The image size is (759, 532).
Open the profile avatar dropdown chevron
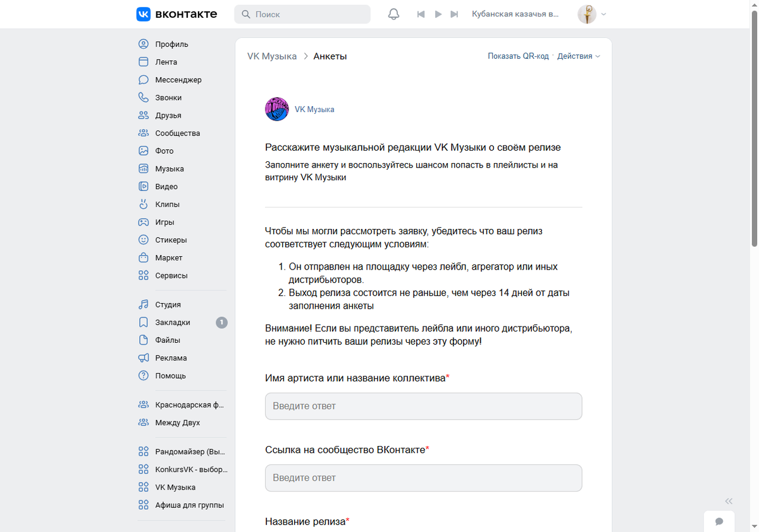click(604, 14)
